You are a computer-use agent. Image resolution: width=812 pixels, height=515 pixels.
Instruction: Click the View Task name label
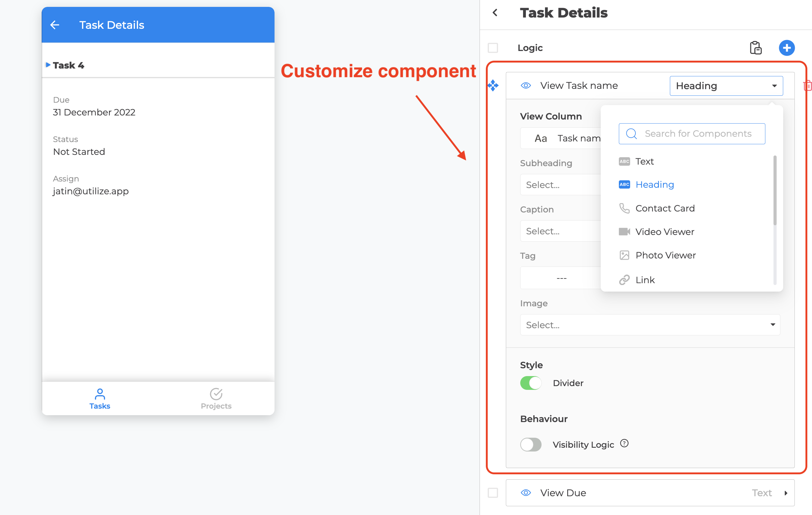click(579, 86)
